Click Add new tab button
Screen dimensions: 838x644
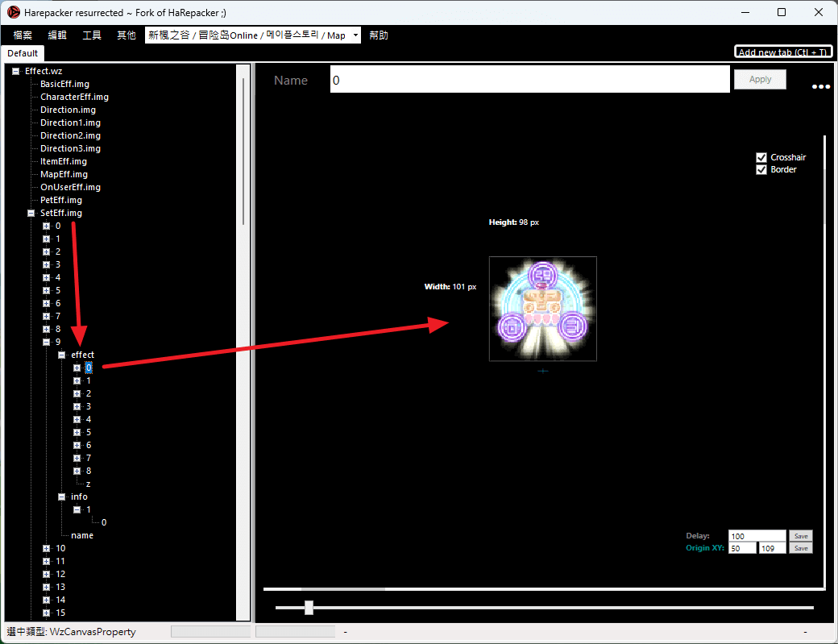(x=783, y=52)
